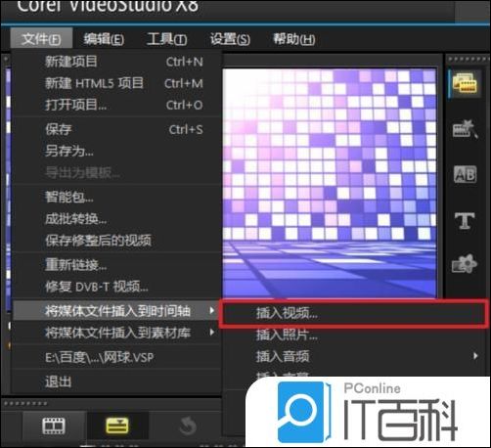Image resolution: width=491 pixels, height=448 pixels.
Task: Open the 工具(T) menu
Action: [x=166, y=39]
